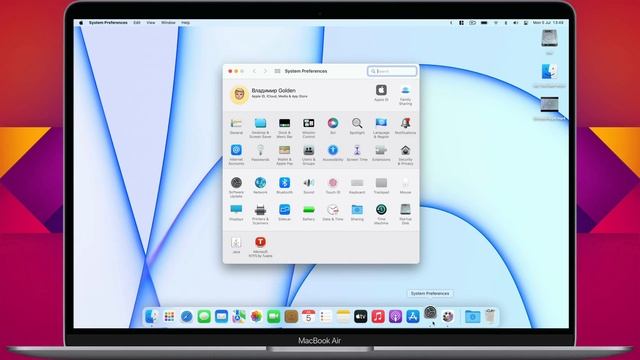Open Network preferences

(x=260, y=183)
